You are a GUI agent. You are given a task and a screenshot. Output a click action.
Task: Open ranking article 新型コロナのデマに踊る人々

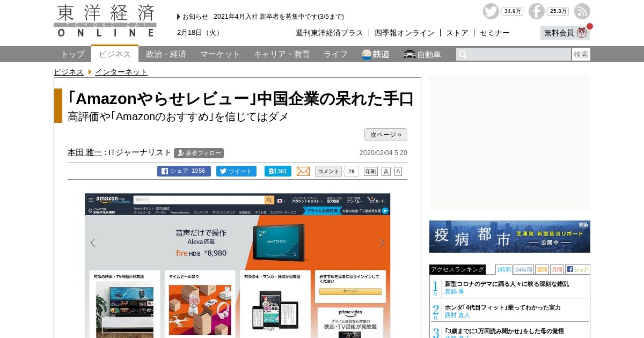click(x=507, y=284)
